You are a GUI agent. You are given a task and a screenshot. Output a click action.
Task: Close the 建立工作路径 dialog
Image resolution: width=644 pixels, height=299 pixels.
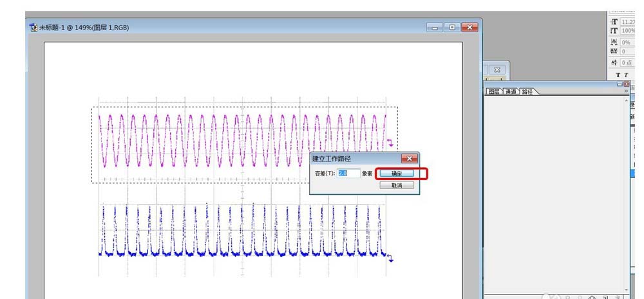tap(409, 158)
